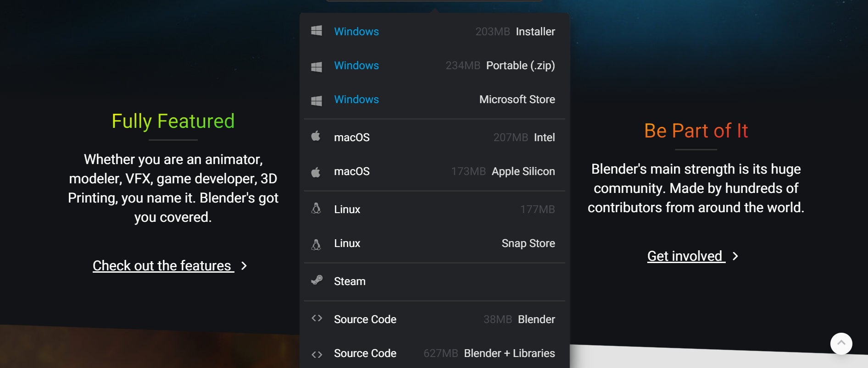
Task: Click the Apple icon in the Intel row
Action: coord(316,136)
